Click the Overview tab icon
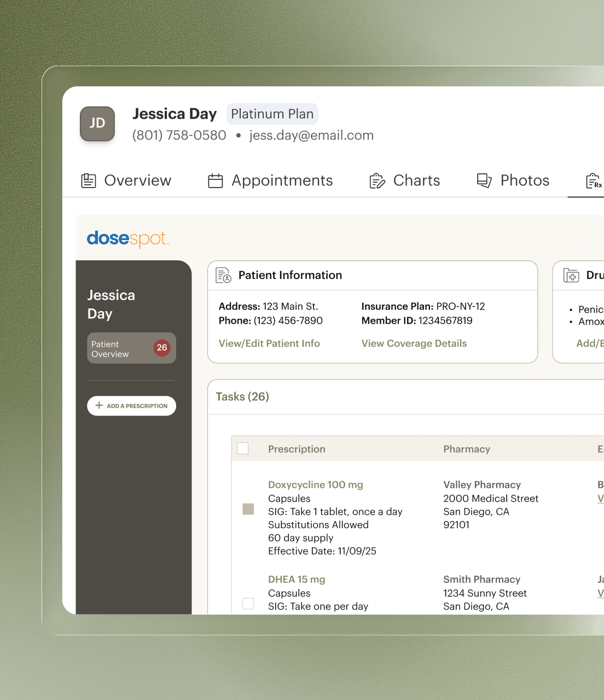The height and width of the screenshot is (700, 604). click(x=89, y=180)
